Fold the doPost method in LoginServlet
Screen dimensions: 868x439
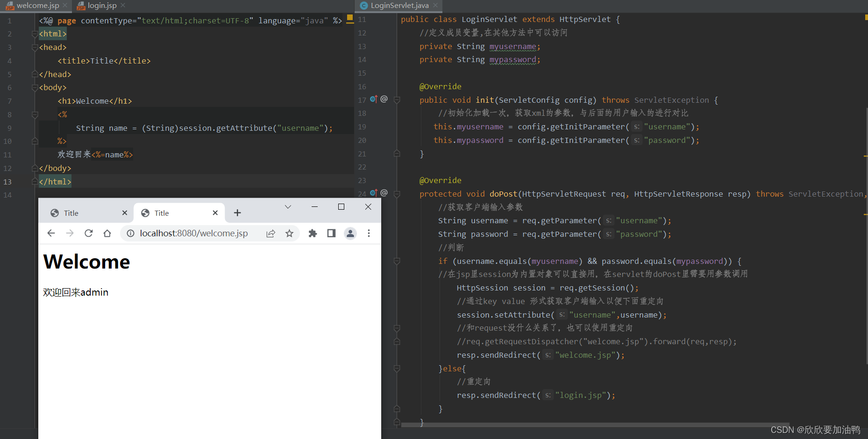(397, 194)
